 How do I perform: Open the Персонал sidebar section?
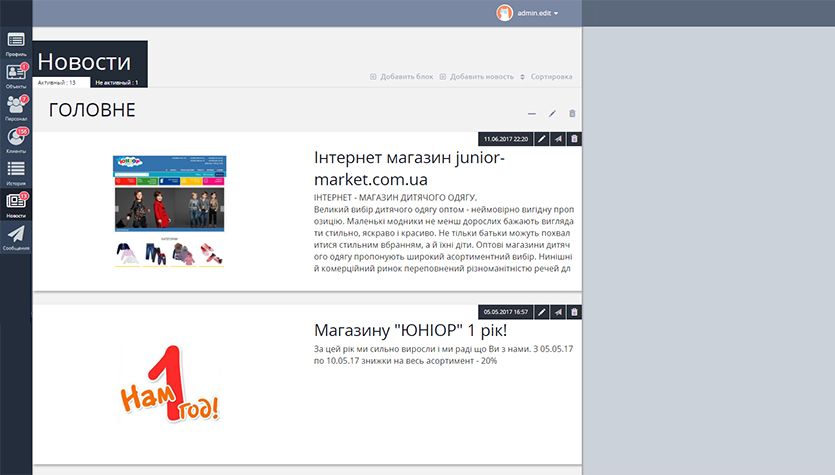[16, 108]
